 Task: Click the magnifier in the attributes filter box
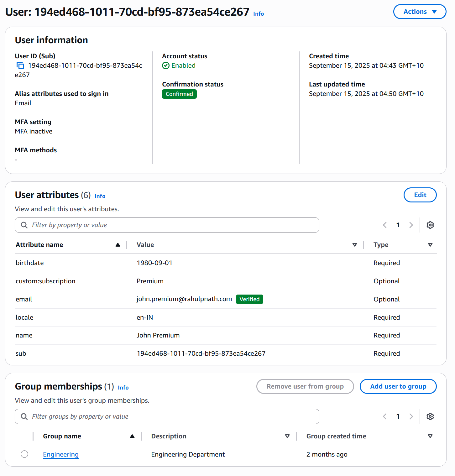click(24, 225)
